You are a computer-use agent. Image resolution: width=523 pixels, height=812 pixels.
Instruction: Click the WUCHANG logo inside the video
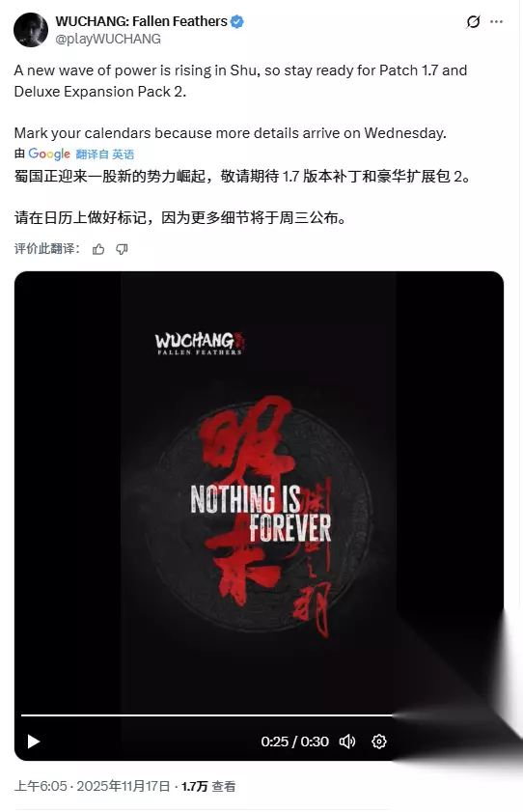(200, 343)
